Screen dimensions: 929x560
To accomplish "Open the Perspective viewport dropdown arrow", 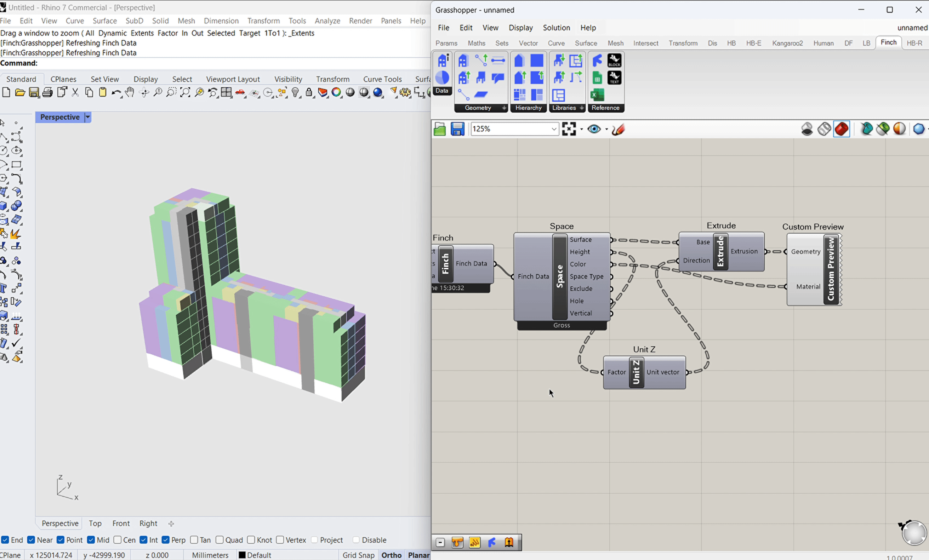I will pyautogui.click(x=88, y=117).
